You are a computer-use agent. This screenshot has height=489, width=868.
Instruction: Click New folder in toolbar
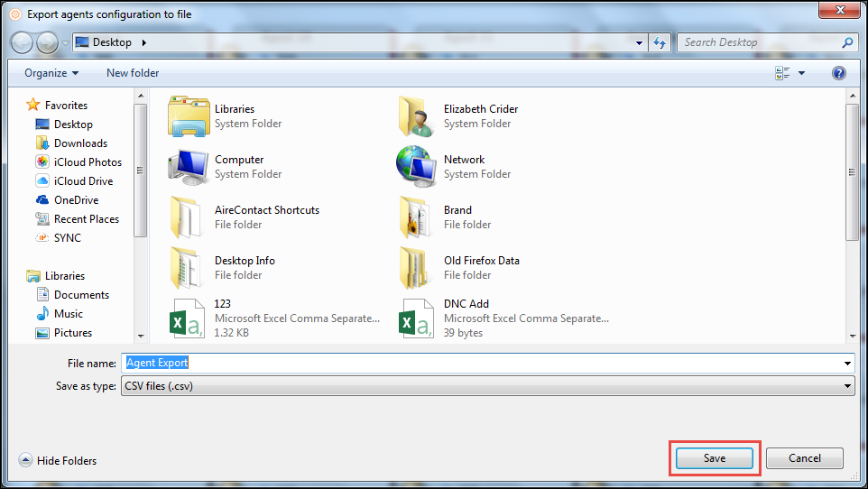(133, 73)
